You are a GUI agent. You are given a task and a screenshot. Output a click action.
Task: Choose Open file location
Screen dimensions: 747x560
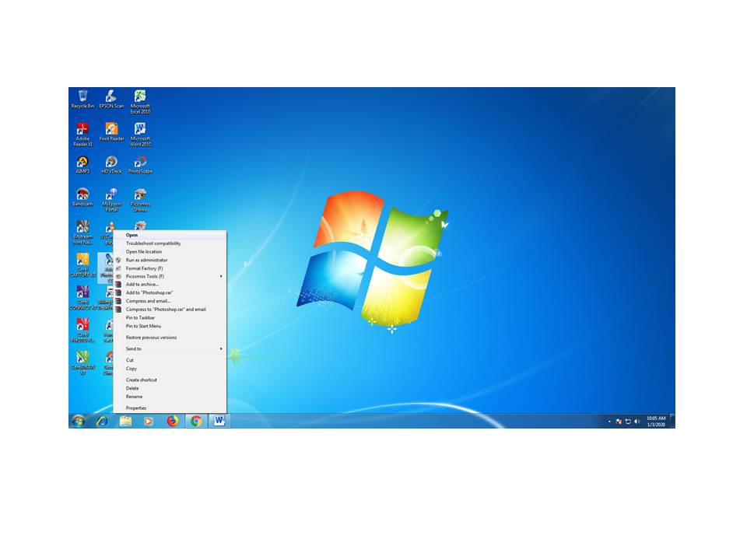[x=170, y=252]
